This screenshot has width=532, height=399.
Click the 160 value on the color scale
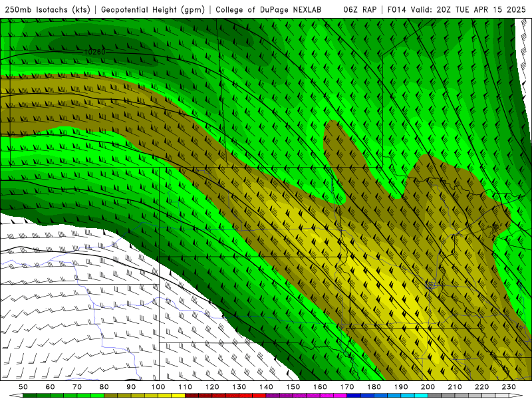click(x=320, y=387)
